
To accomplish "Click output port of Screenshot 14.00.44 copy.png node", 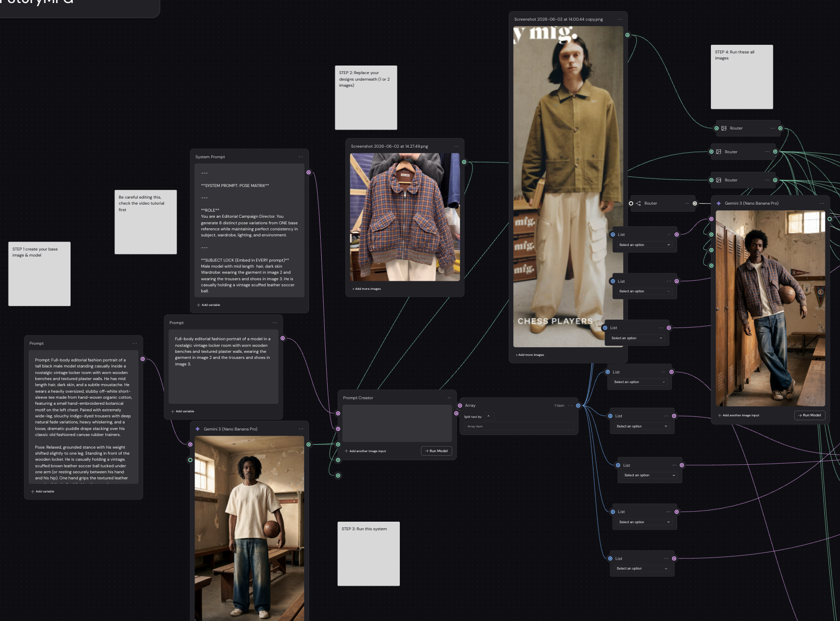I will (627, 35).
